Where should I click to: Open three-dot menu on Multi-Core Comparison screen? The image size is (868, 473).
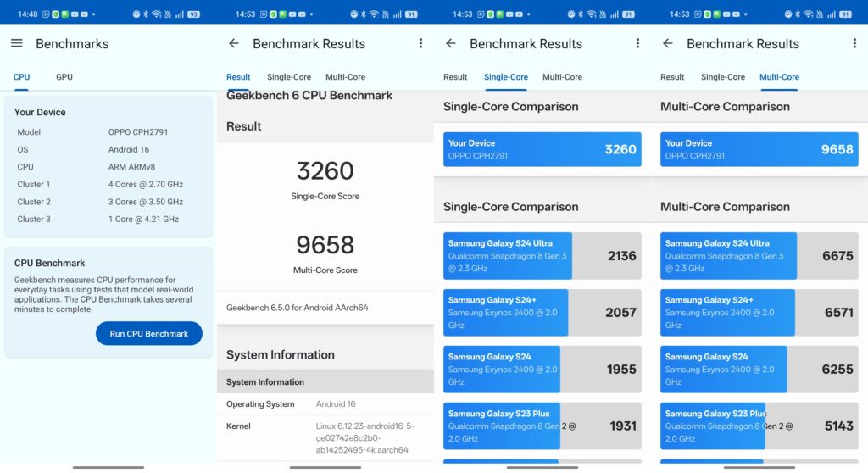click(x=854, y=43)
